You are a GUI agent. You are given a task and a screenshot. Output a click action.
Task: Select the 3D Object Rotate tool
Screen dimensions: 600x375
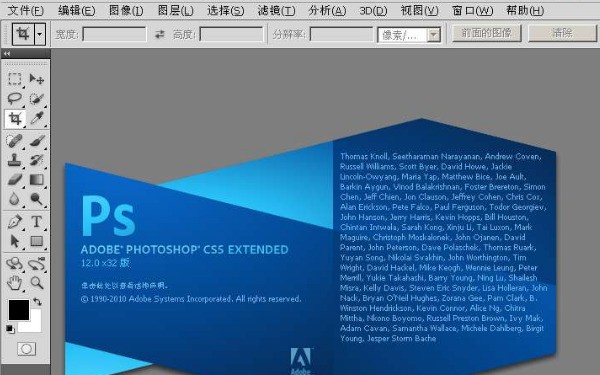(x=15, y=263)
